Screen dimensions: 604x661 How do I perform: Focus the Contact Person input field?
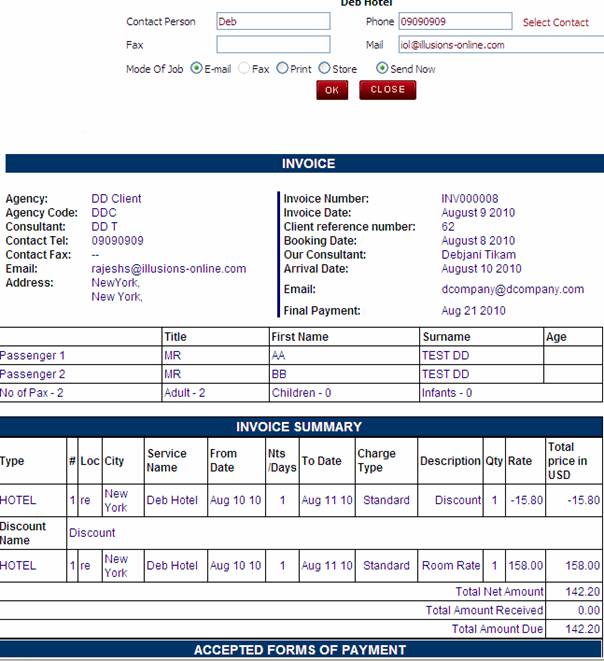click(272, 21)
